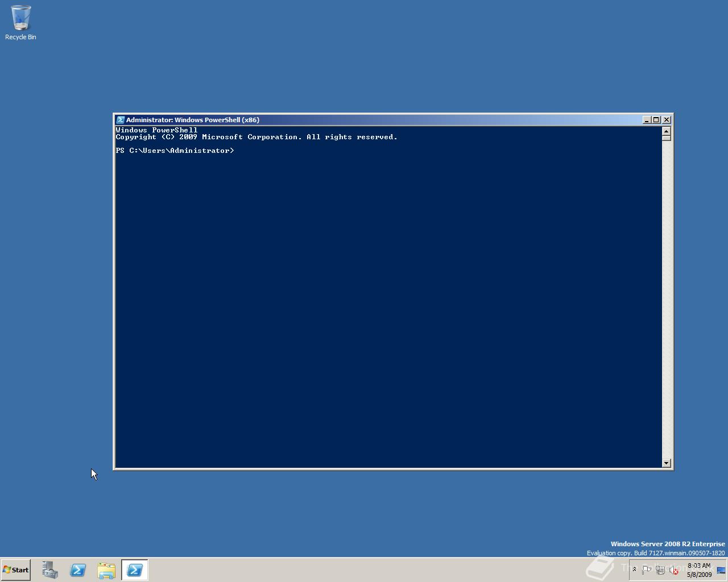Show hidden system tray icons
Image resolution: width=728 pixels, height=582 pixels.
point(634,569)
